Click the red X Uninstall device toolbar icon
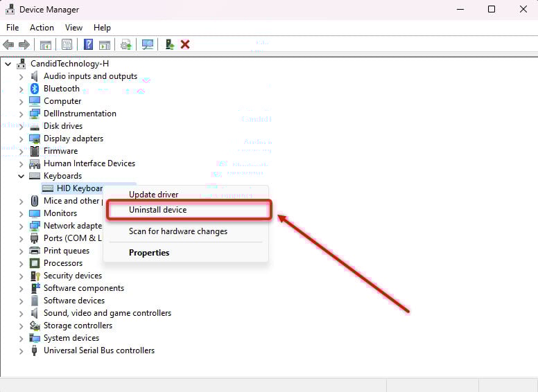The image size is (538, 392). click(185, 44)
